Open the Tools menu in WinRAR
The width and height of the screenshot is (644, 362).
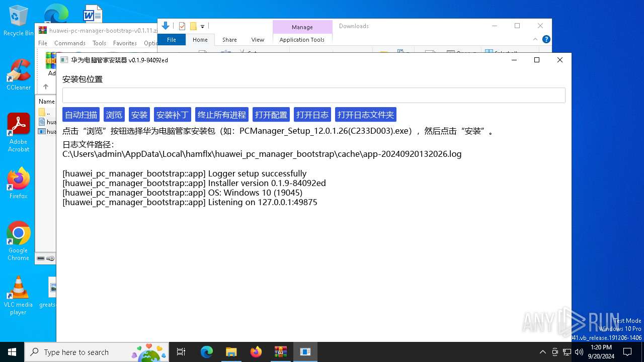pyautogui.click(x=99, y=43)
